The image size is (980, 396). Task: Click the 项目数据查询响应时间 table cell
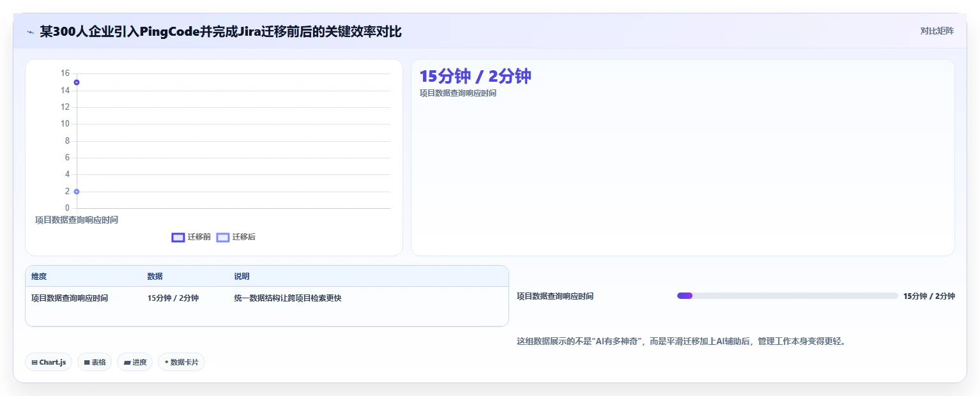(x=70, y=298)
